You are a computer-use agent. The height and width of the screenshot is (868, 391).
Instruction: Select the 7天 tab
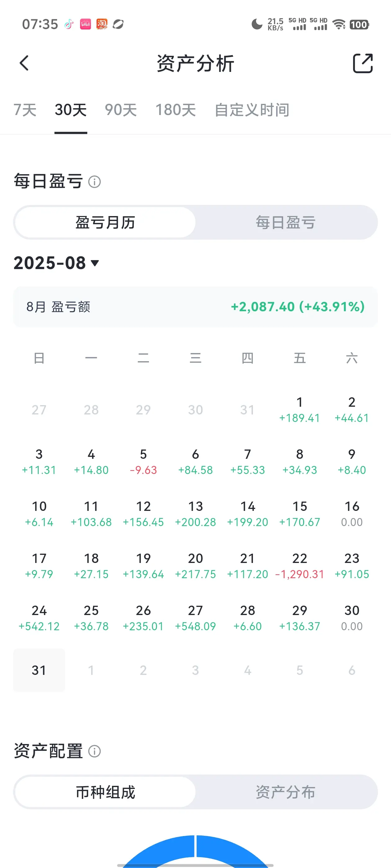25,110
